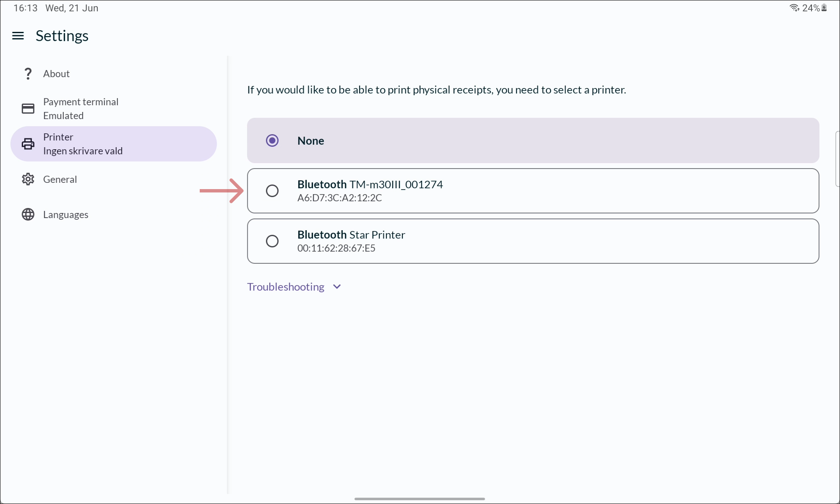840x504 pixels.
Task: Open the Troubleshooting link
Action: (x=286, y=287)
